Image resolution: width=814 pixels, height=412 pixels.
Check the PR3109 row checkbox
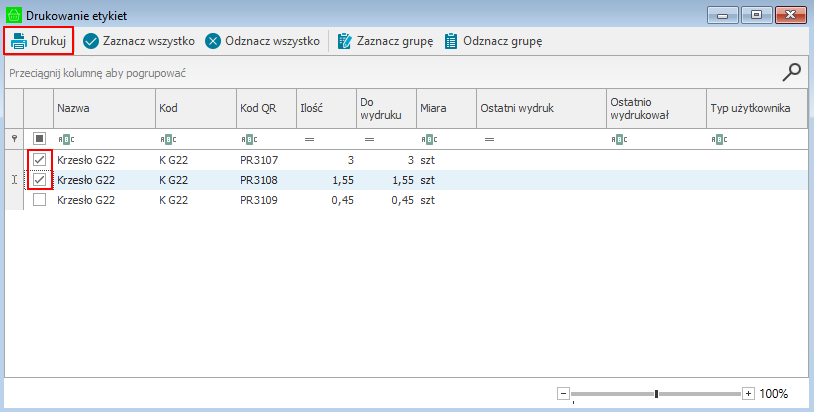tap(40, 200)
